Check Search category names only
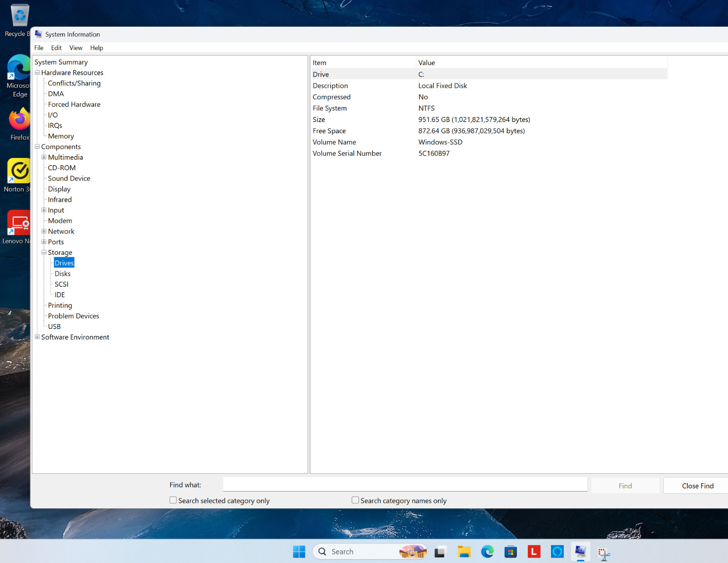 [x=355, y=500]
